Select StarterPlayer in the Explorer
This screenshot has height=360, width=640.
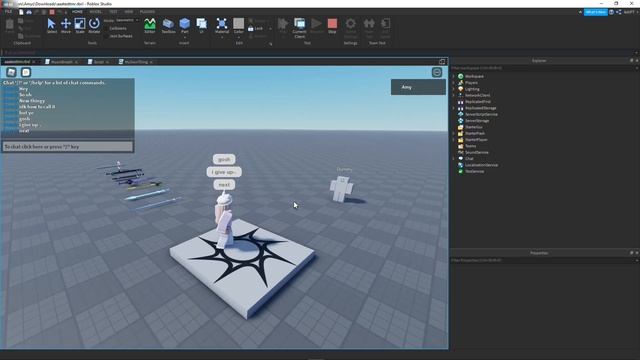(476, 140)
